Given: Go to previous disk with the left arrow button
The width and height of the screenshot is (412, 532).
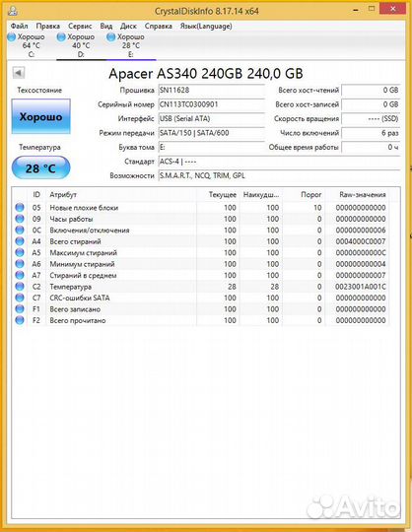Looking at the screenshot, I should click(x=19, y=73).
